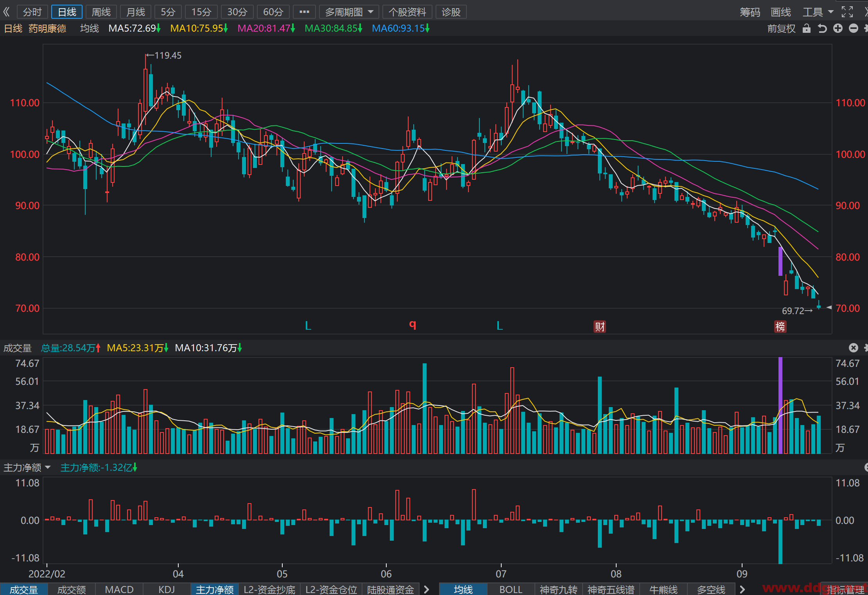Click the 榜 marker on chart
This screenshot has width=868, height=595.
pos(780,326)
